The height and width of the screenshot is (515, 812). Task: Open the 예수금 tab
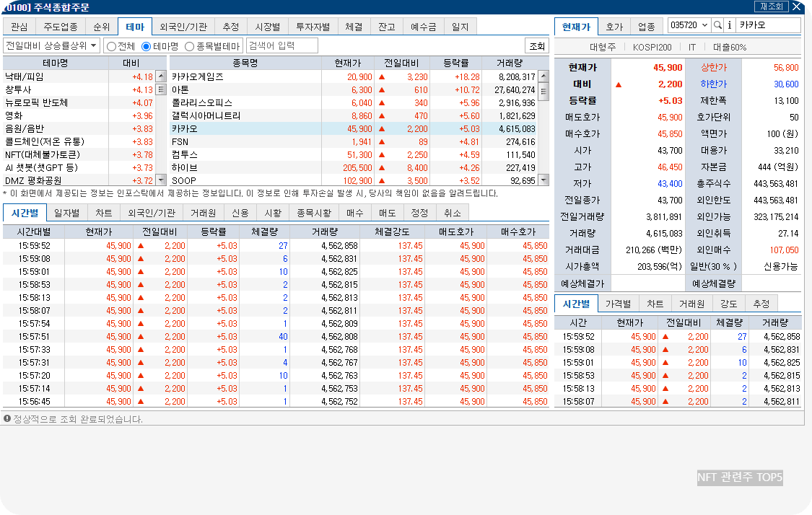pyautogui.click(x=423, y=27)
